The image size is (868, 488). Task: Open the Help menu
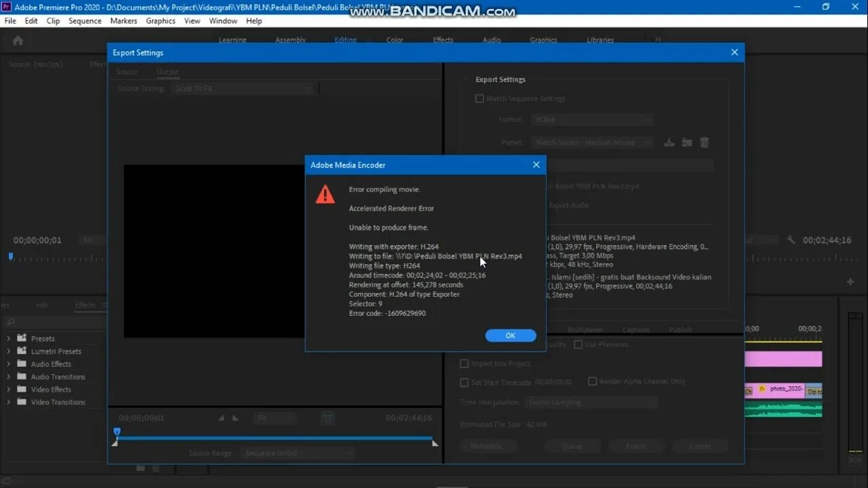[x=254, y=21]
